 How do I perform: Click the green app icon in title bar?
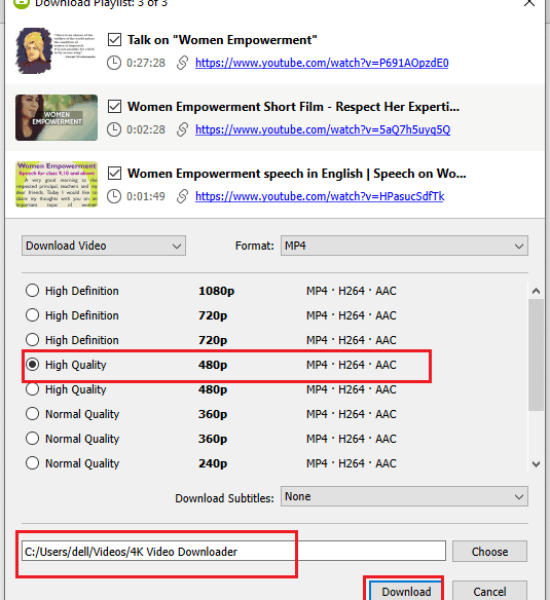tap(21, 3)
